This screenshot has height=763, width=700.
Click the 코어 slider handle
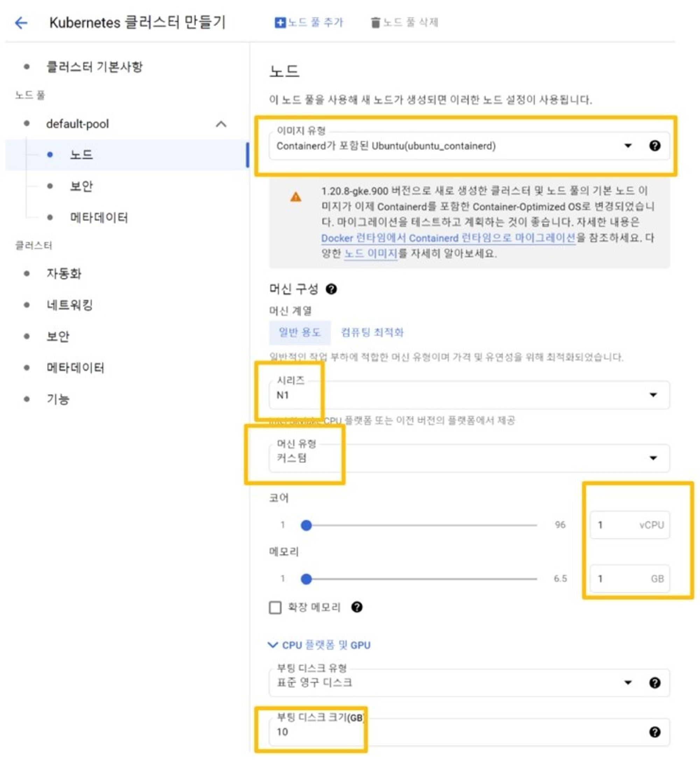[306, 525]
